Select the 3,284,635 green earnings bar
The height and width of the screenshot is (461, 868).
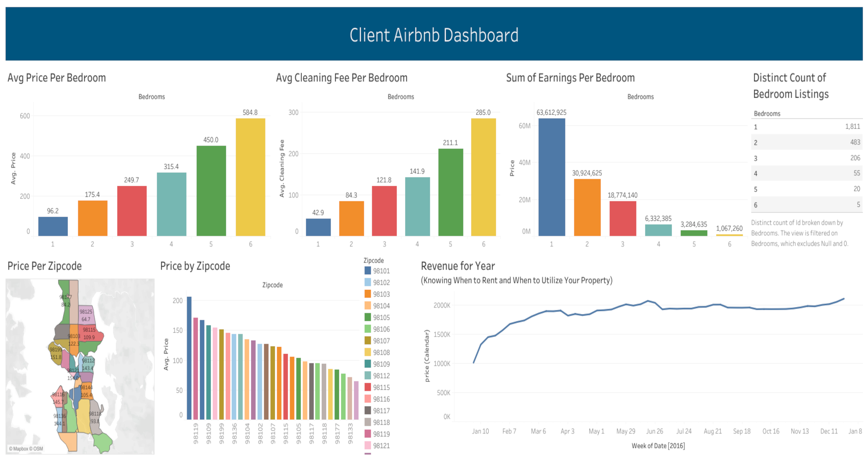pos(694,233)
